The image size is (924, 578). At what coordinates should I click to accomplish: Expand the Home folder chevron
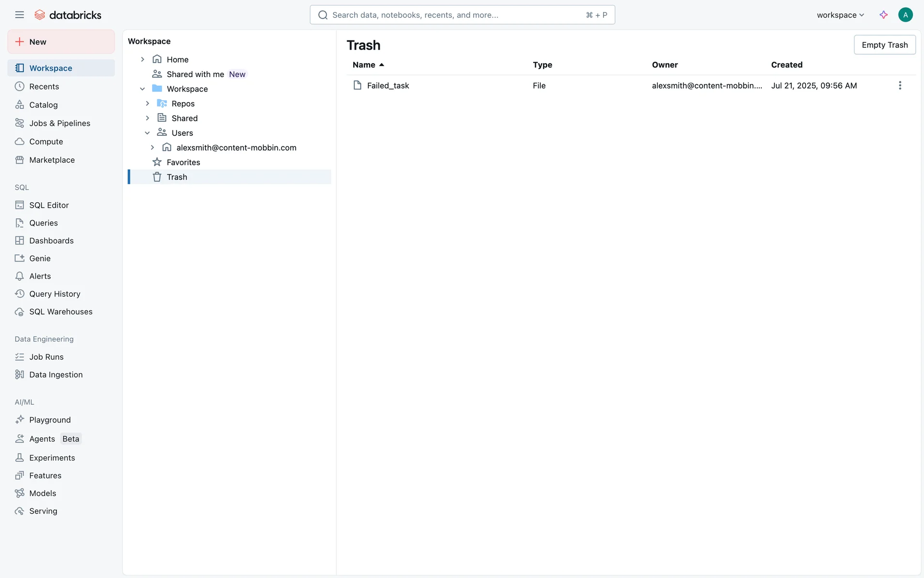click(142, 60)
